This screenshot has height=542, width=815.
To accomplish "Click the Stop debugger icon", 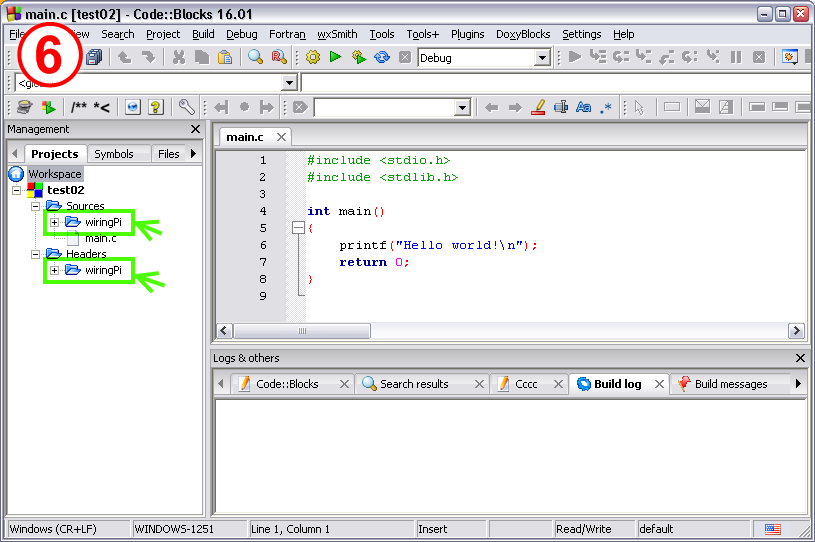I will click(759, 57).
